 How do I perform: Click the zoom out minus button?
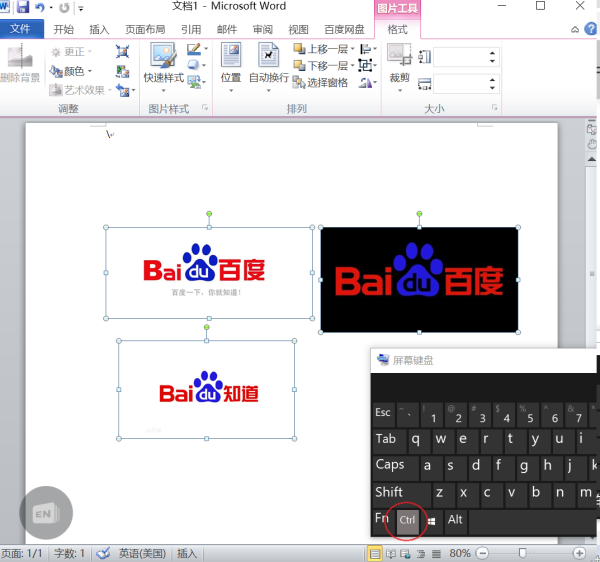(482, 553)
